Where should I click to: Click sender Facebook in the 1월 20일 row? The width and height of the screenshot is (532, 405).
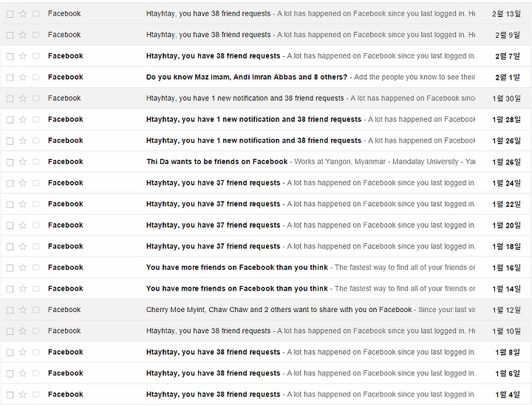coord(66,225)
